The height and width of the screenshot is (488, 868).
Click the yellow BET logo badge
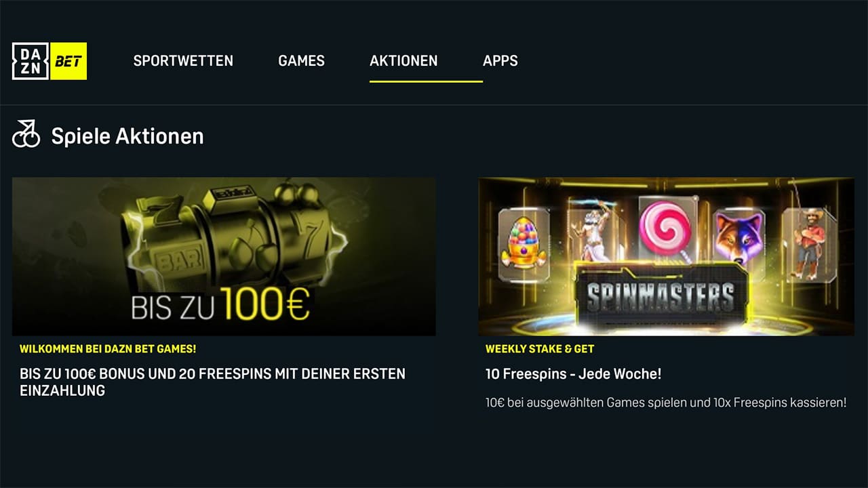click(68, 61)
